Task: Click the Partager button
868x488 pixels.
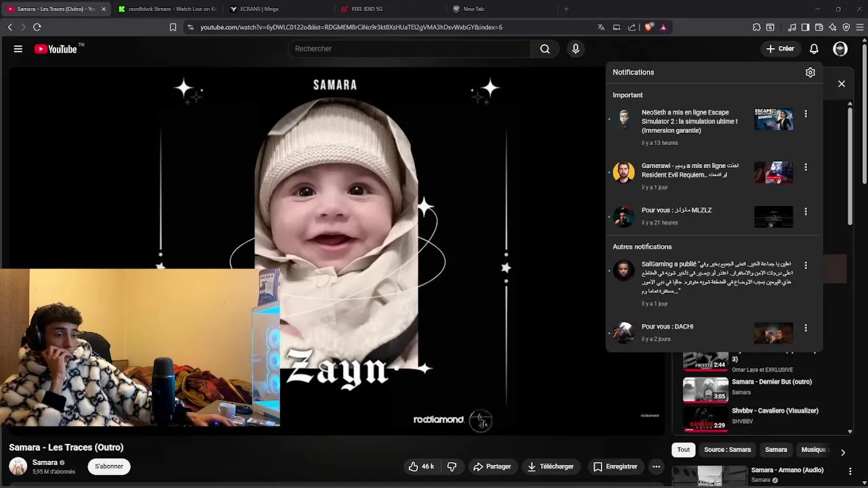Action: [492, 466]
